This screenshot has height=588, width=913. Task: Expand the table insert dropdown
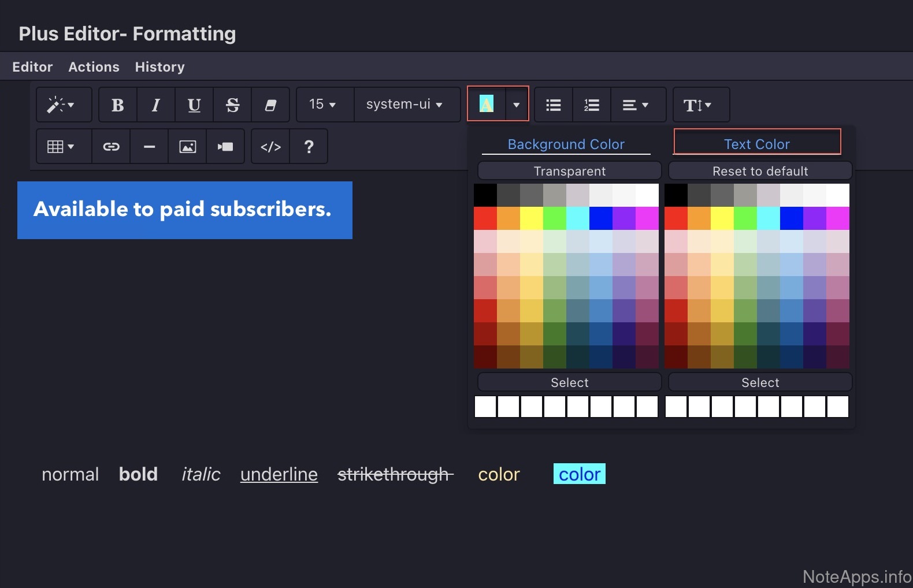(x=61, y=147)
